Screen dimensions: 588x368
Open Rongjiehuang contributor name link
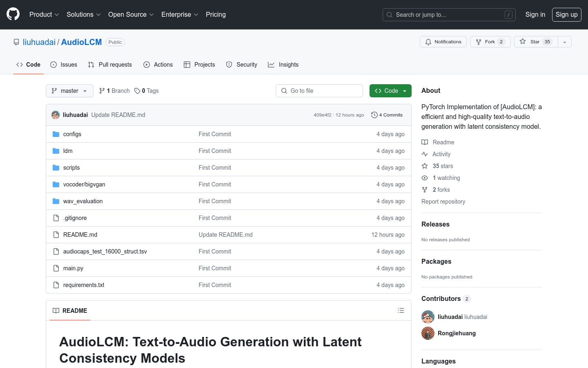tap(457, 333)
